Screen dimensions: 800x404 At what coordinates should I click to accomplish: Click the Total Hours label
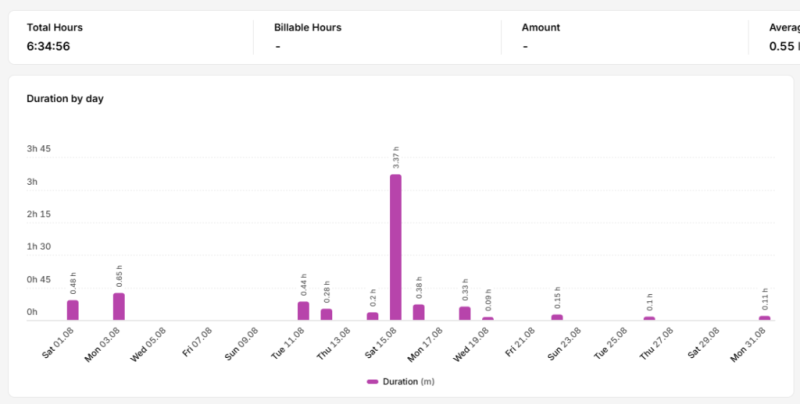[55, 28]
